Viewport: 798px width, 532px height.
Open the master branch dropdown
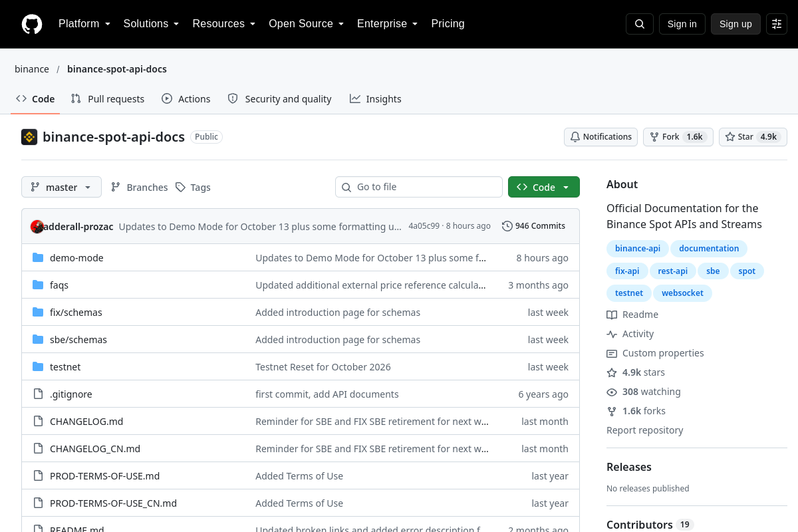pyautogui.click(x=61, y=188)
